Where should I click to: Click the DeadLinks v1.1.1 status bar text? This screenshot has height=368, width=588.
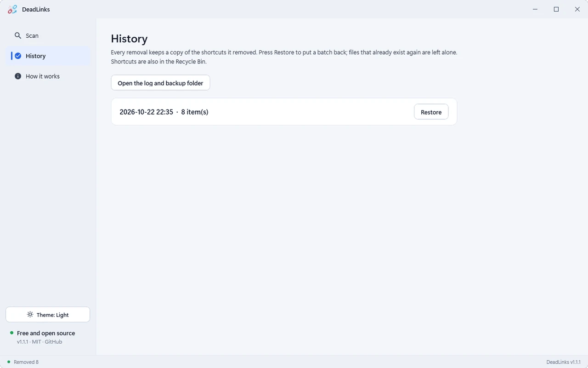pos(564,362)
